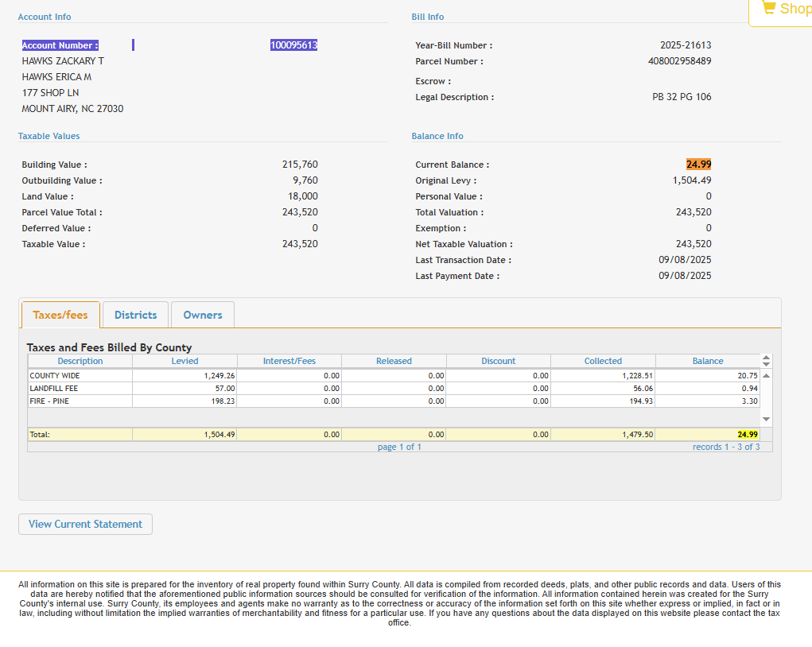
Task: Click the highlighted Current Balance amount
Action: pyautogui.click(x=698, y=165)
